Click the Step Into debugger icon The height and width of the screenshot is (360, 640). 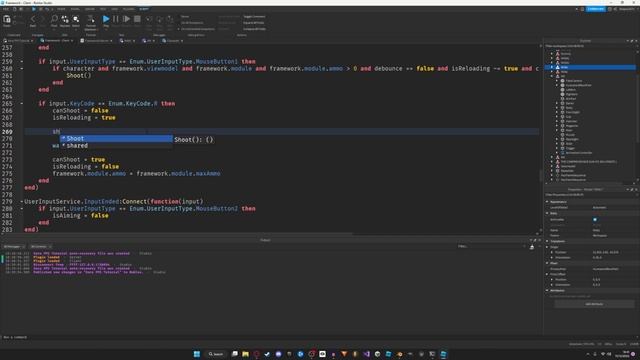[149, 19]
